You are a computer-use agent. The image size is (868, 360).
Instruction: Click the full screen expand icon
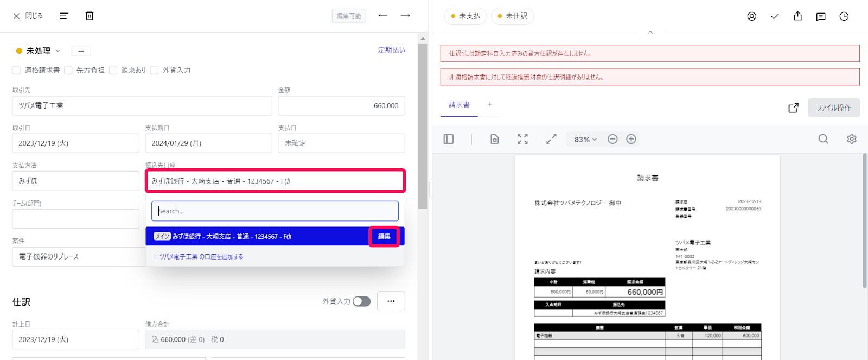click(551, 139)
